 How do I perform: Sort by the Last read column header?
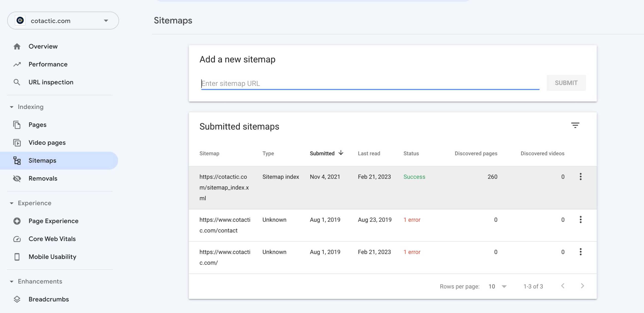click(x=369, y=153)
